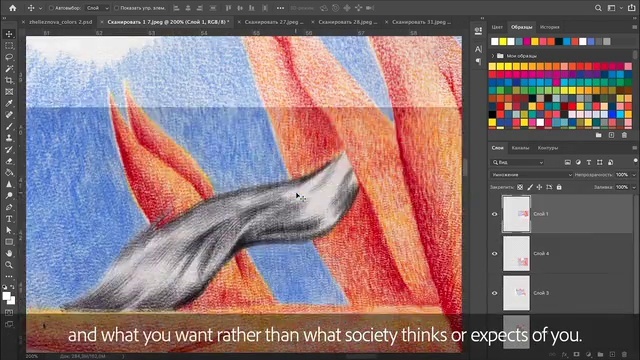The image size is (640, 360).
Task: Click the delete swatch trash icon
Action: pos(624,135)
